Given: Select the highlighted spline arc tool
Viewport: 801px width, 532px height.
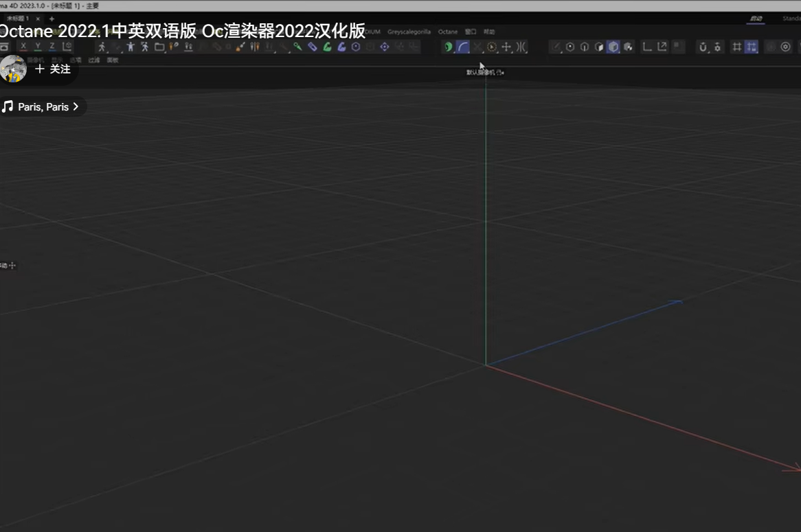Looking at the screenshot, I should (x=463, y=47).
